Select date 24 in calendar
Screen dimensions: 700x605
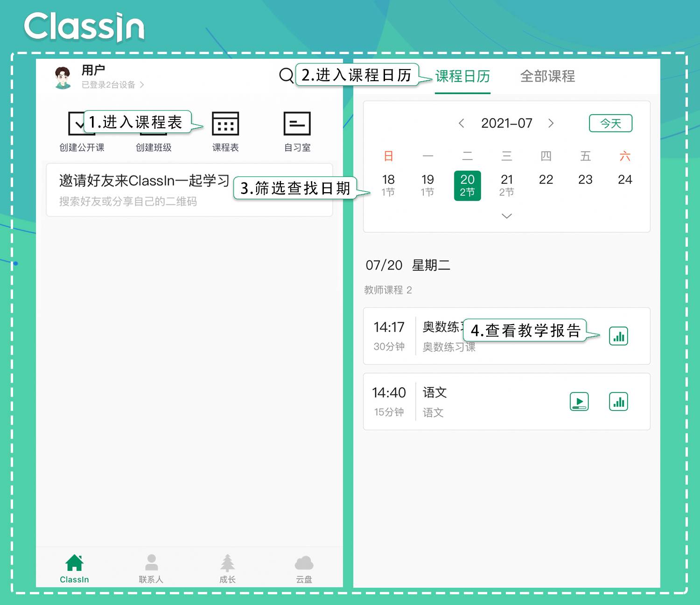pyautogui.click(x=625, y=180)
